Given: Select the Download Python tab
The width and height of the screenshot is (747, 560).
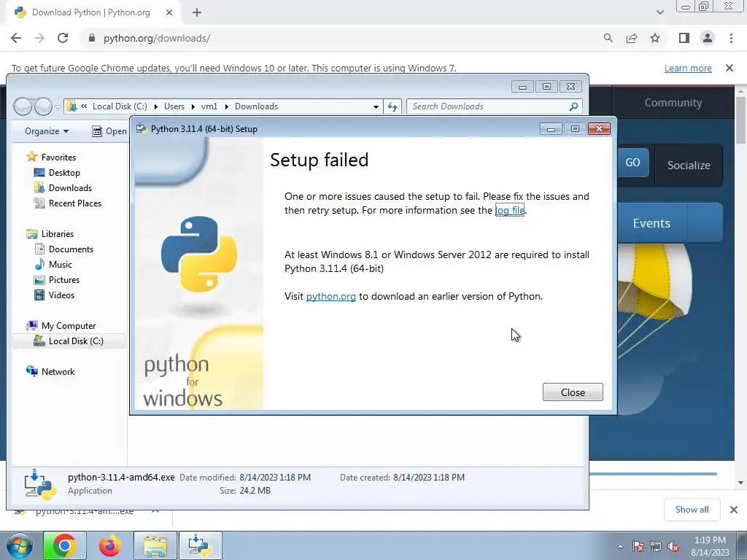Looking at the screenshot, I should click(x=90, y=12).
